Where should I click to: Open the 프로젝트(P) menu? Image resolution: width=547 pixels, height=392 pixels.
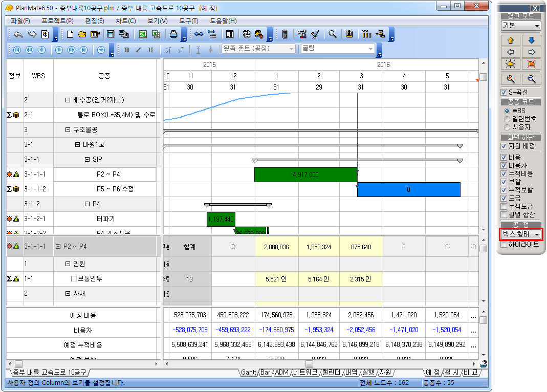pyautogui.click(x=57, y=21)
